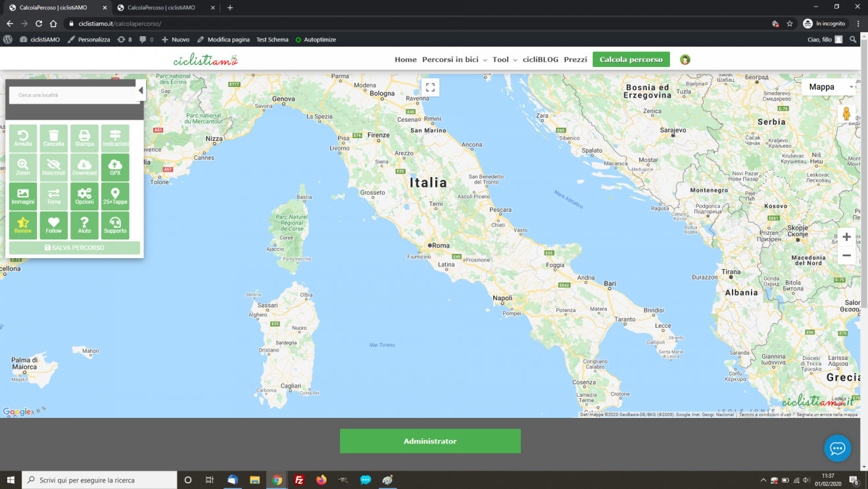
Task: Open the Opzioni gears tool
Action: (x=84, y=196)
